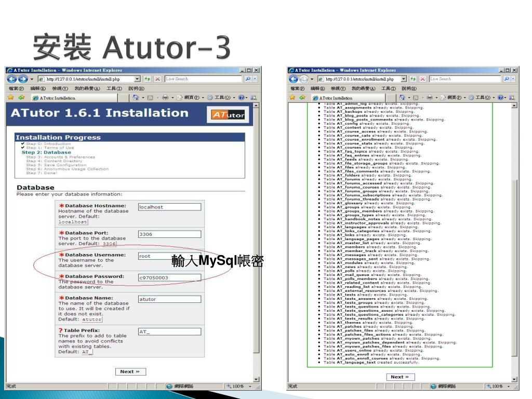
Task: Open 我的最愛(A) menu in left window
Action: tap(87, 88)
